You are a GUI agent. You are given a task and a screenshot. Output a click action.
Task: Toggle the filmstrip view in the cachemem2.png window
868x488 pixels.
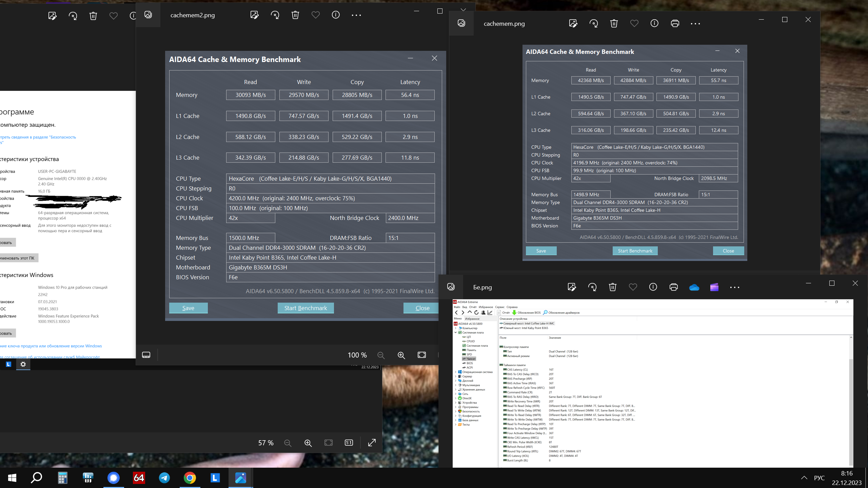coord(146,355)
